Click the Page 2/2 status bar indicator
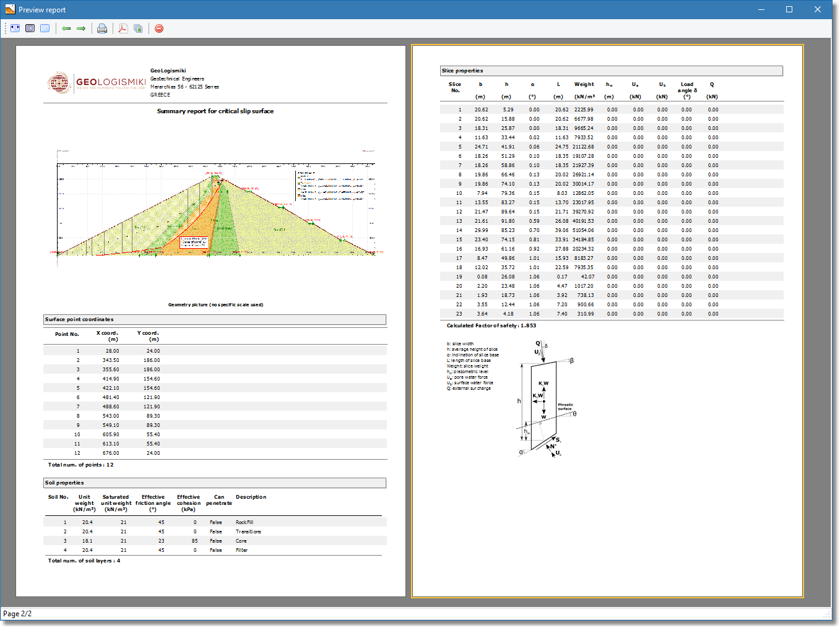This screenshot has width=840, height=628. (x=19, y=613)
